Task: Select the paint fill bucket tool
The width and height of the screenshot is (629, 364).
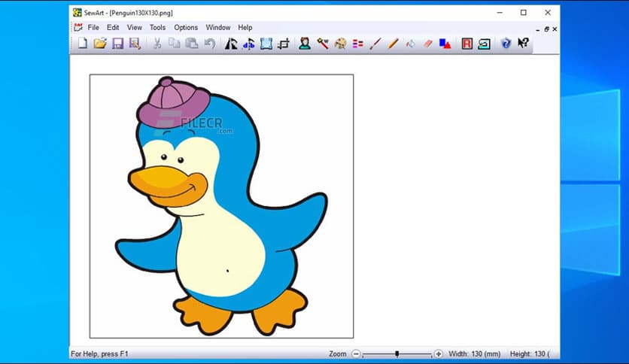Action: point(410,44)
